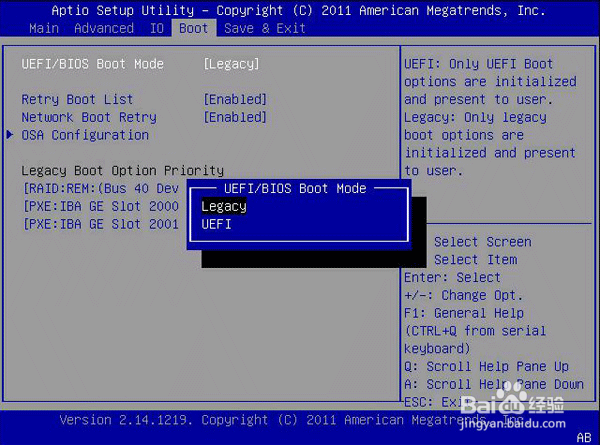Click the UEFI/BIOS Boot Mode setting label
The height and width of the screenshot is (445, 600).
93,64
